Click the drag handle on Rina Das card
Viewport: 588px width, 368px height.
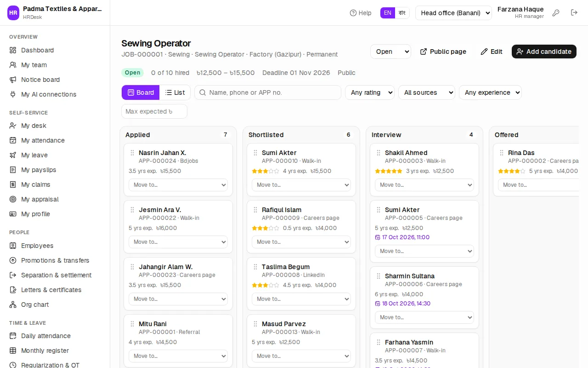(502, 153)
